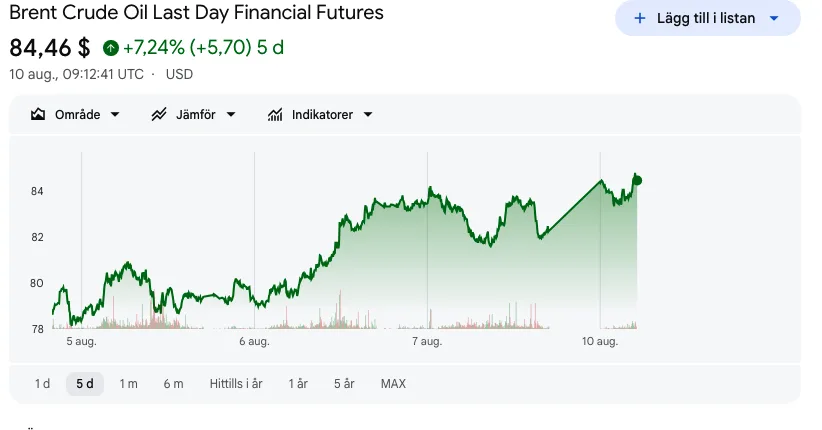Switch to the 1 m range
This screenshot has width=822, height=430.
click(128, 384)
